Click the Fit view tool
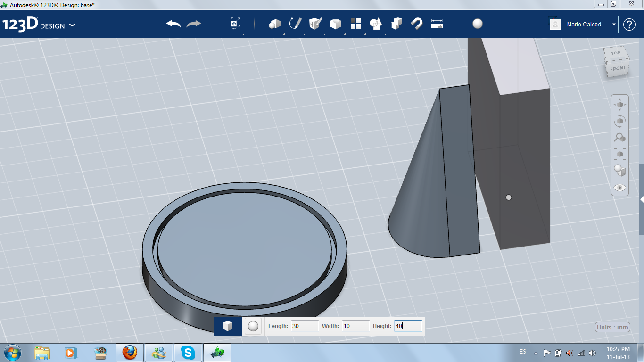 [x=620, y=154]
